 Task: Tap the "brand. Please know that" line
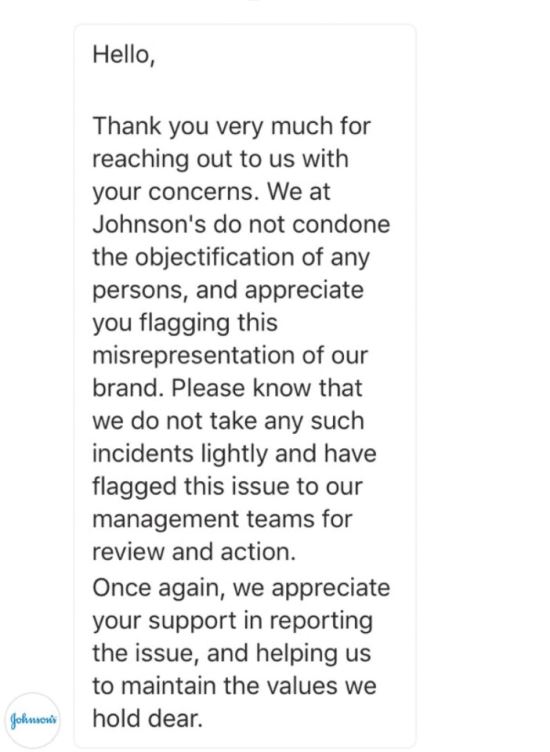pyautogui.click(x=227, y=388)
